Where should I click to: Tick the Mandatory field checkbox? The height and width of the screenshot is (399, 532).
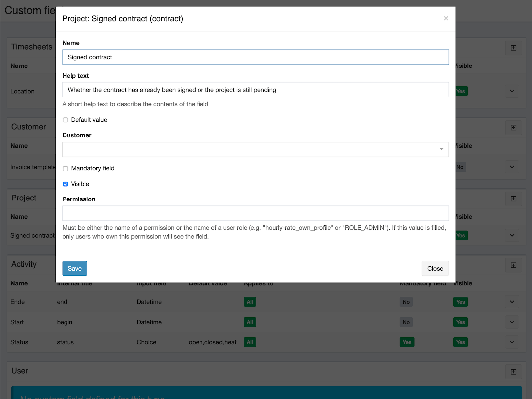click(x=66, y=169)
